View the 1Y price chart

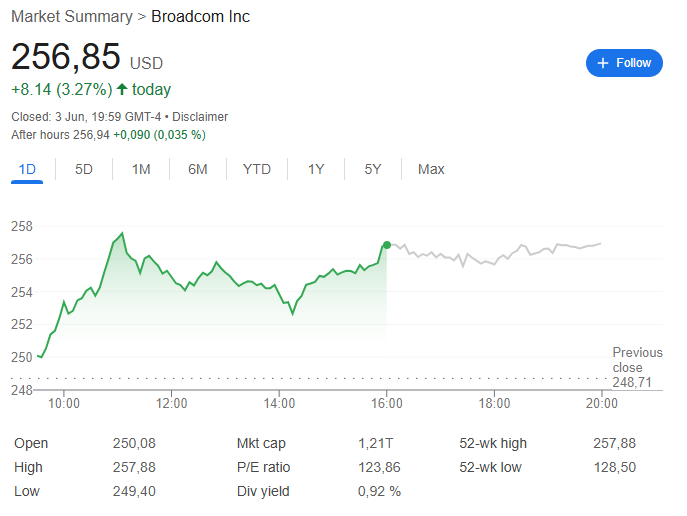(x=316, y=169)
